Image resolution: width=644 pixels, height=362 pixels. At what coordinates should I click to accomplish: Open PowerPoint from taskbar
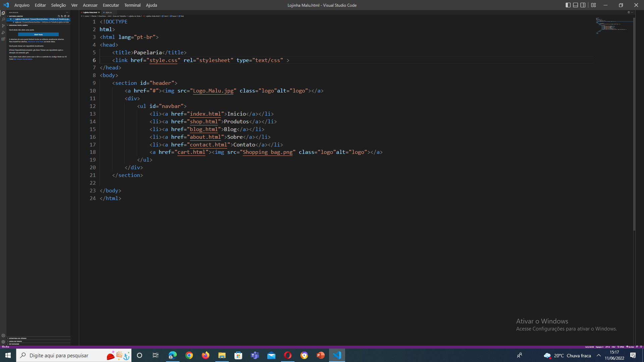pyautogui.click(x=321, y=355)
